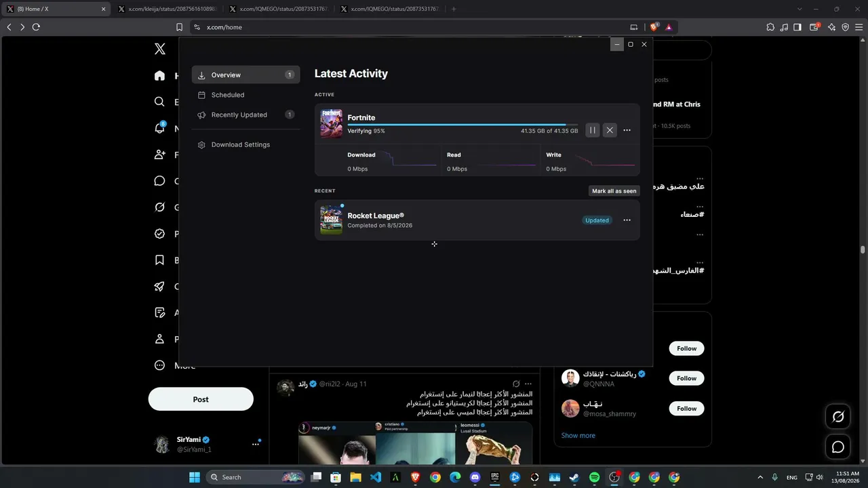
Task: Show hidden system tray icons
Action: point(760,477)
